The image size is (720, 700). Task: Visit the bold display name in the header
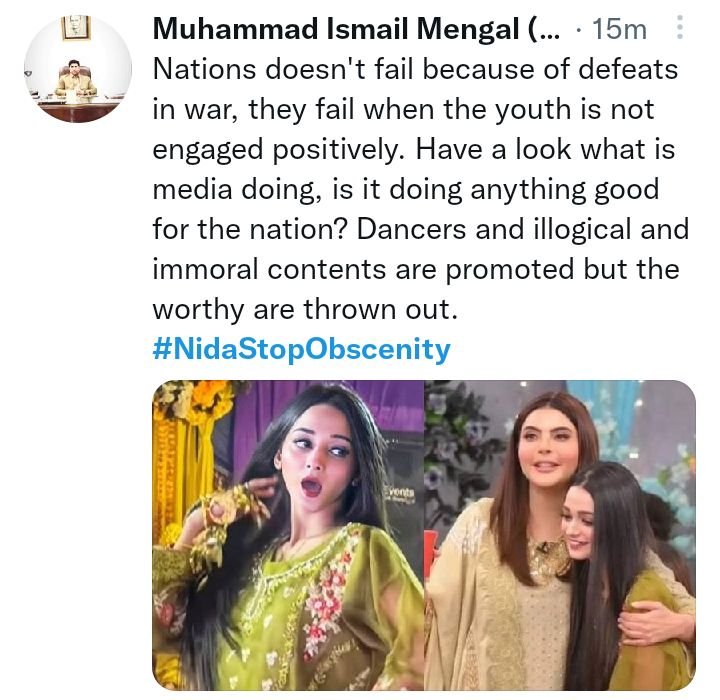pos(340,30)
